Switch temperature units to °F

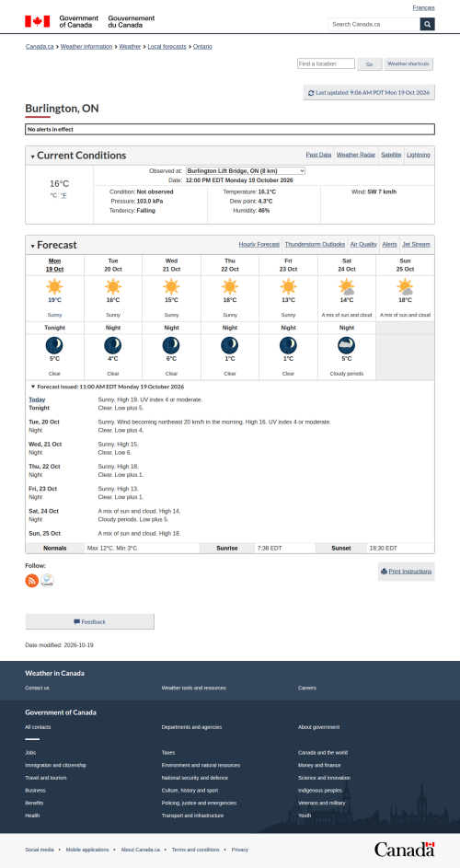(63, 195)
